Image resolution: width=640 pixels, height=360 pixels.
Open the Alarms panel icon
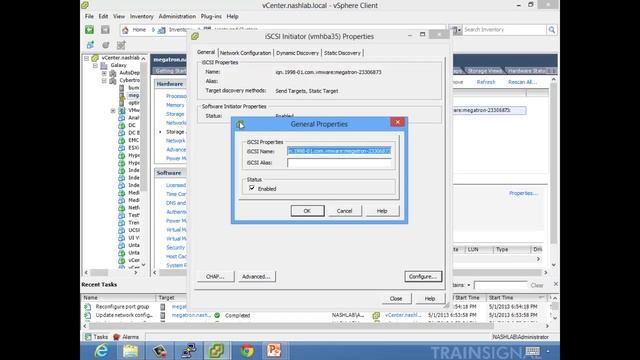tap(116, 337)
